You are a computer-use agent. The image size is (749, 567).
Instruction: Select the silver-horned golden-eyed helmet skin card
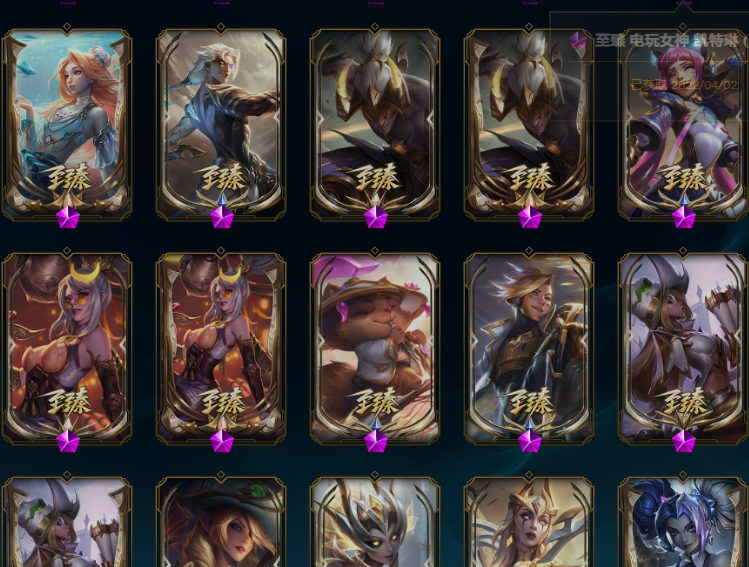click(x=374, y=521)
